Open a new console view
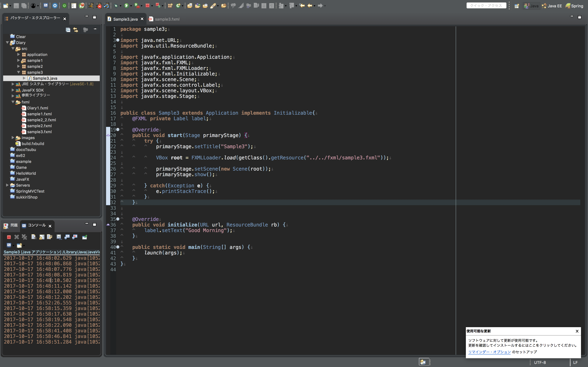 (19, 245)
